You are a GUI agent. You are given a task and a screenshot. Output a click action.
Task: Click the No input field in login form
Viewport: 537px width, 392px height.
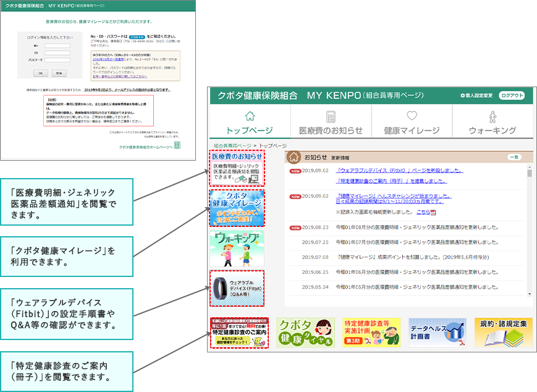coord(57,46)
